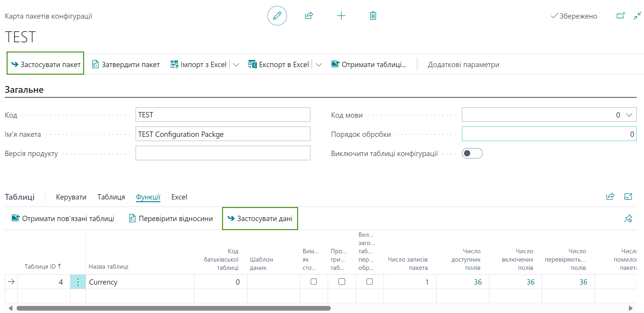Expand the Експорт в Excel dropdown arrow

coord(319,65)
